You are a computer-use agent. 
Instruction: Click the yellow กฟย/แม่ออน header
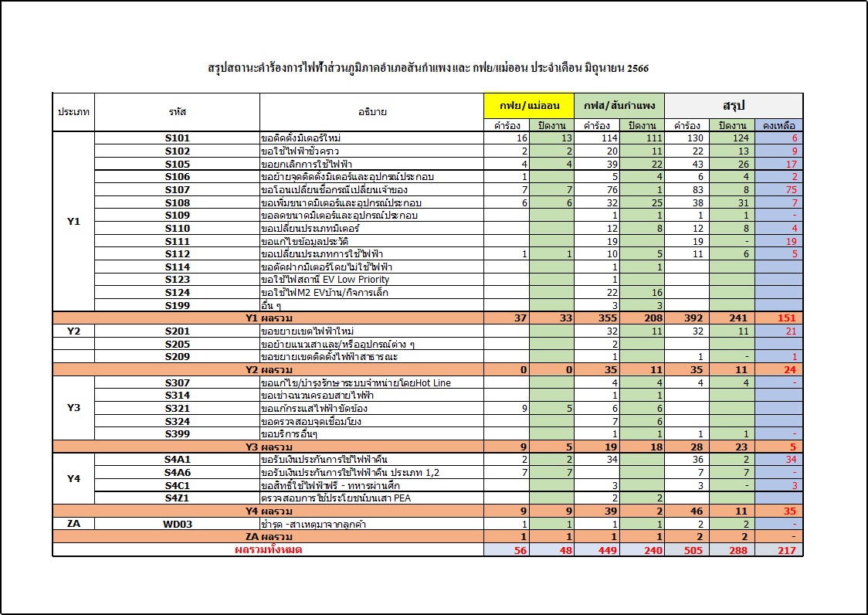pyautogui.click(x=529, y=106)
